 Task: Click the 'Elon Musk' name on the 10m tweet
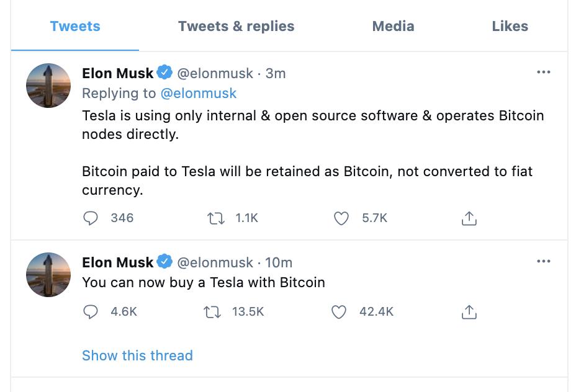click(117, 262)
